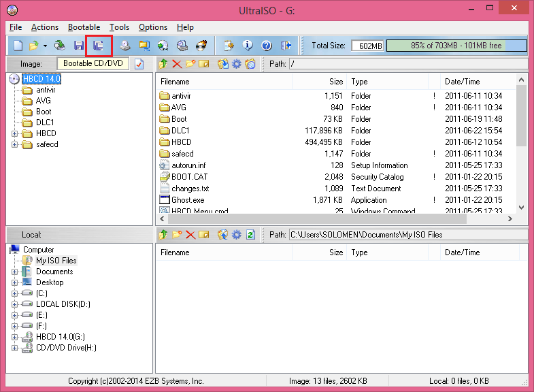Click the Burn CD/DVD Image flame icon
Screen dimensions: 534x392
coord(201,46)
